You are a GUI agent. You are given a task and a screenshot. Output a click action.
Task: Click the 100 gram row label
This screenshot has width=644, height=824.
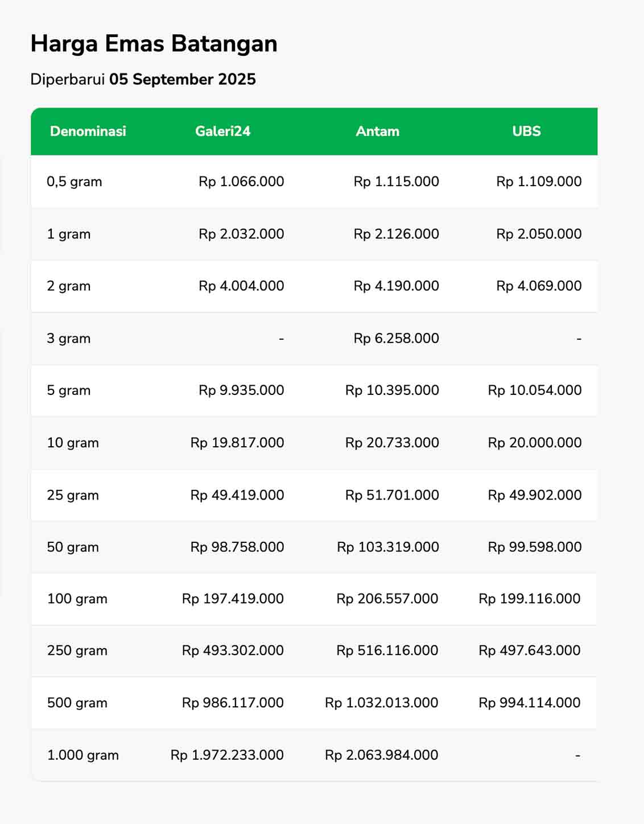point(77,599)
